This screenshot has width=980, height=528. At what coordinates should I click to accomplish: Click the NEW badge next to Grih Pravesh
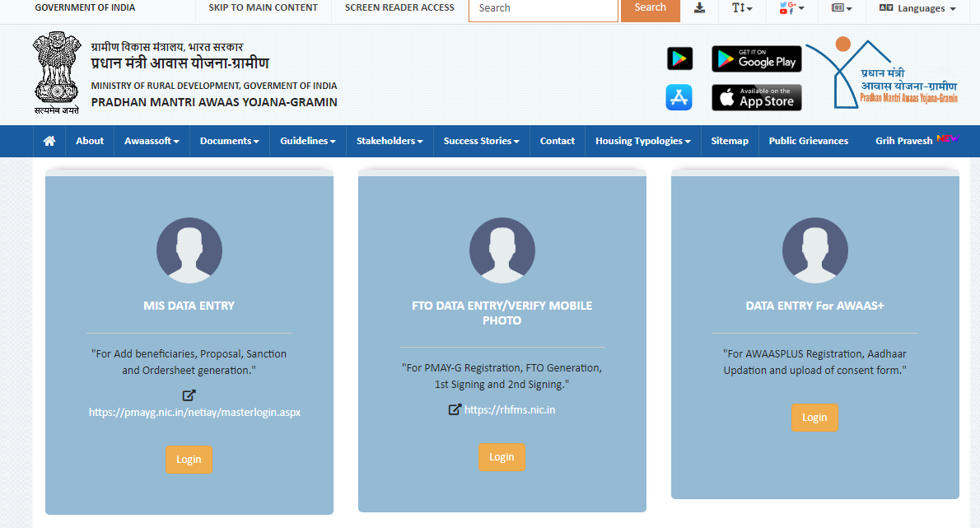tap(948, 138)
